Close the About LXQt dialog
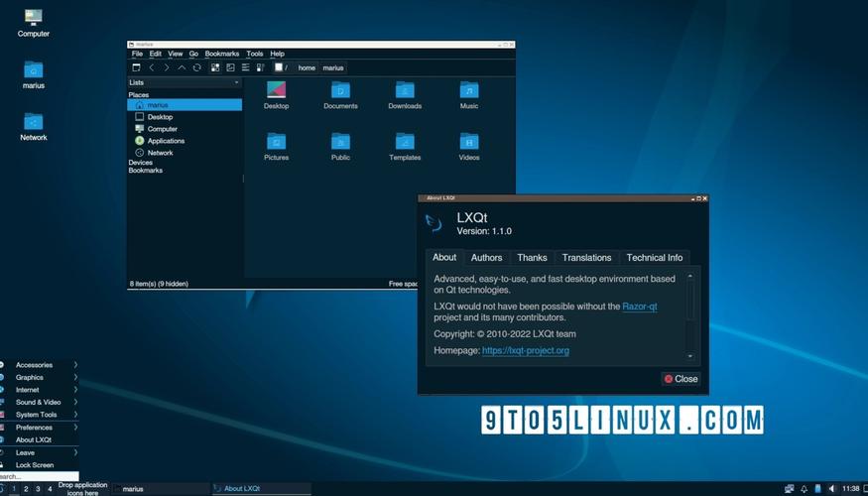The width and height of the screenshot is (868, 496). pos(681,379)
